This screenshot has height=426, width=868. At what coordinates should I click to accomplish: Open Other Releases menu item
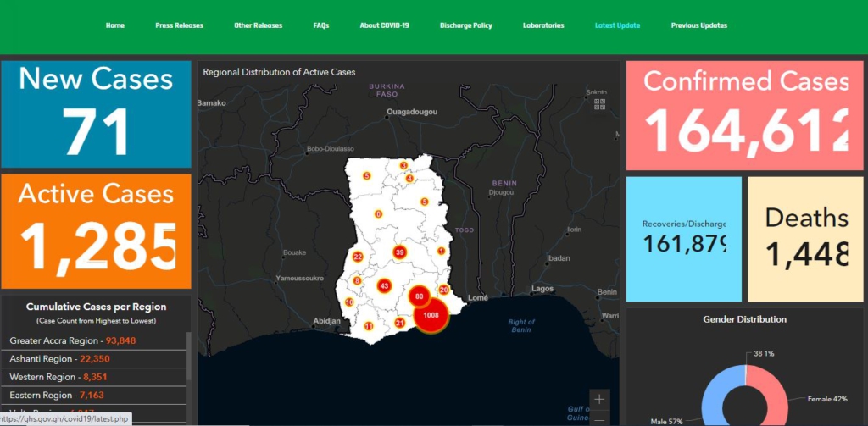[x=258, y=25]
